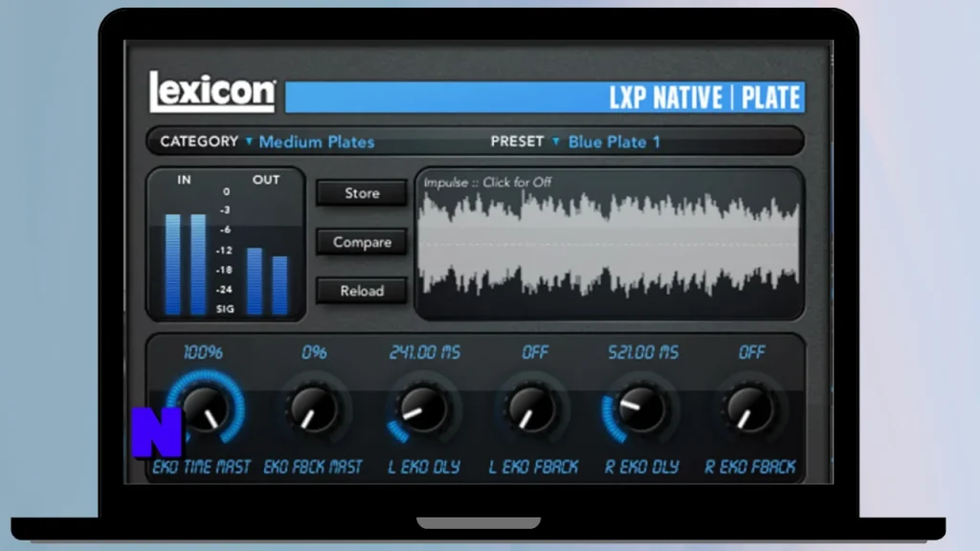Click the 521.00 MS value readout
The height and width of the screenshot is (551, 980).
coord(643,352)
